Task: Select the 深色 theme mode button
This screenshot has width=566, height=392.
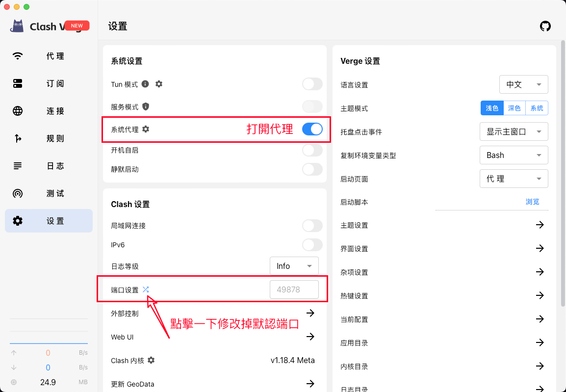Action: tap(514, 108)
